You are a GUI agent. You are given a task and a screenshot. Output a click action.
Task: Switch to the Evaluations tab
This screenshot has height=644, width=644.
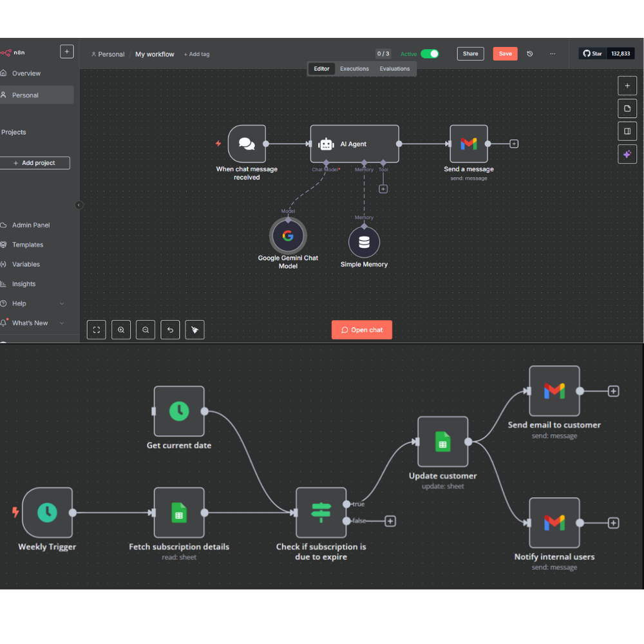coord(394,69)
